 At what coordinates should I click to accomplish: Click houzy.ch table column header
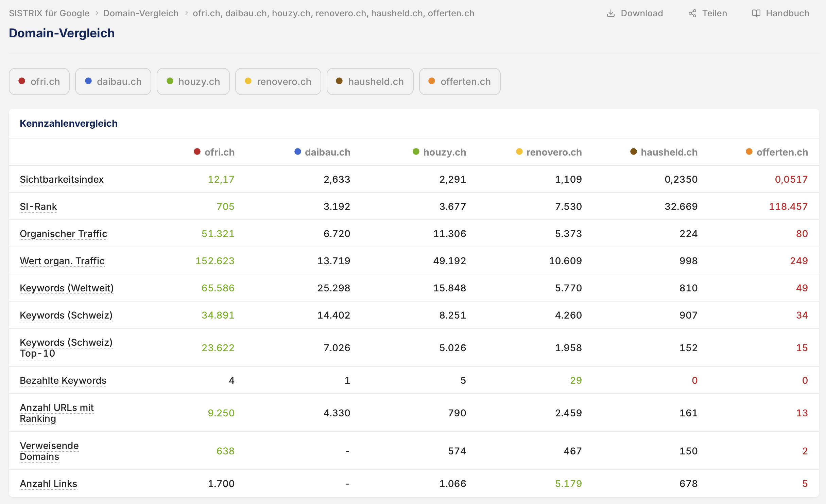[439, 152]
